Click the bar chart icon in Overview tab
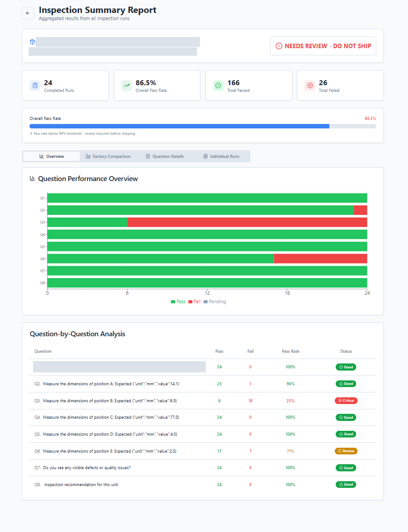Image resolution: width=408 pixels, height=532 pixels. pos(42,157)
